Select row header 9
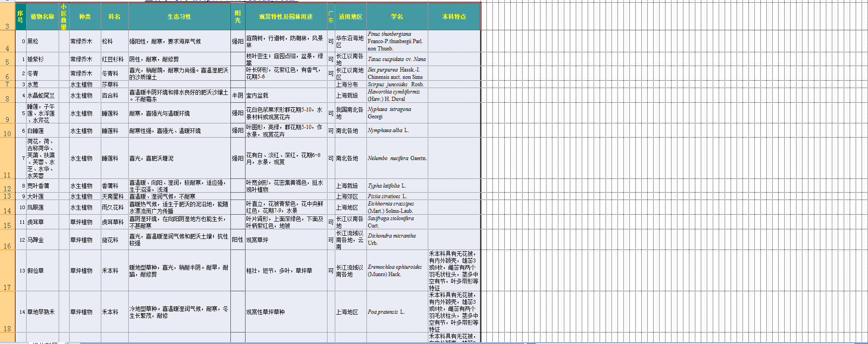Screen dimensions: 868x344 7,113
